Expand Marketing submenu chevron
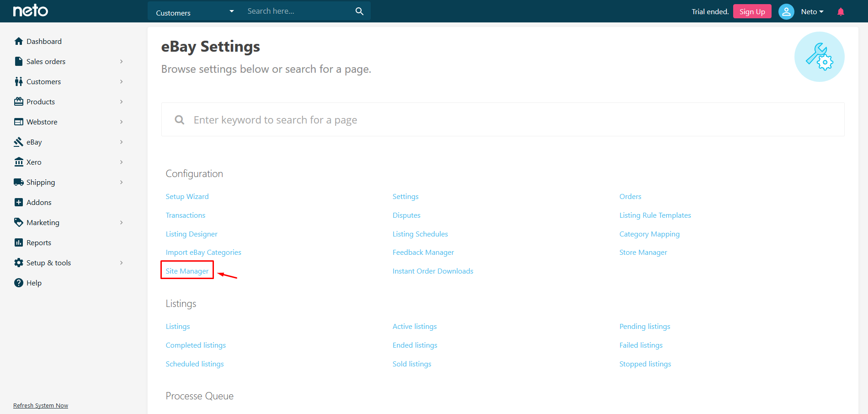Image resolution: width=868 pixels, height=414 pixels. pos(122,222)
